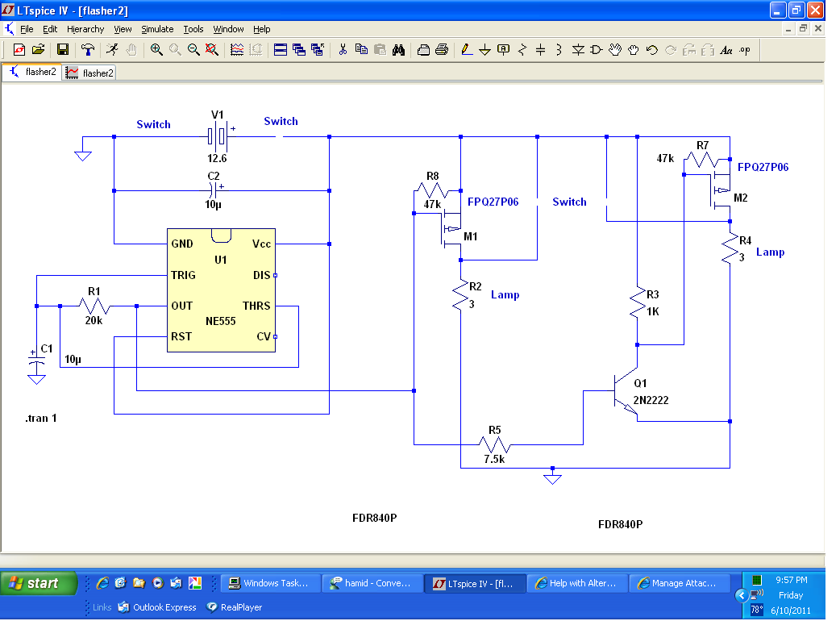Pick the Diode placement tool
This screenshot has width=840, height=621.
(578, 50)
